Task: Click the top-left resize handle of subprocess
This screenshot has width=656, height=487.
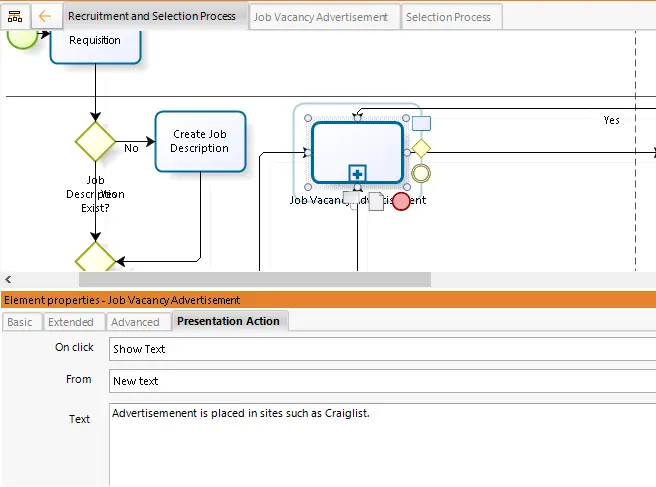Action: [308, 118]
